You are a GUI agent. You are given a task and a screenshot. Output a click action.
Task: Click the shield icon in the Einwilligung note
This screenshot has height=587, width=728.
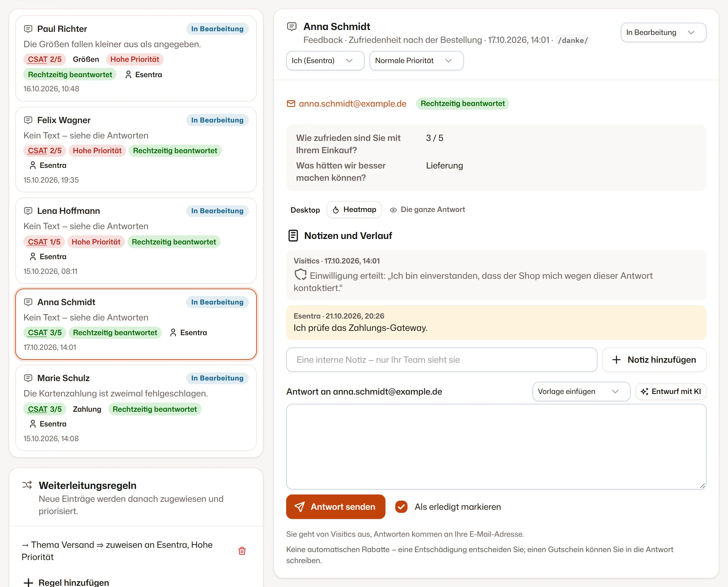click(x=300, y=275)
